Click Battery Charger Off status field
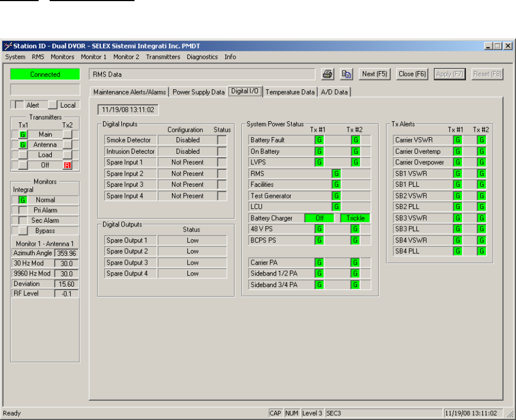 [320, 218]
